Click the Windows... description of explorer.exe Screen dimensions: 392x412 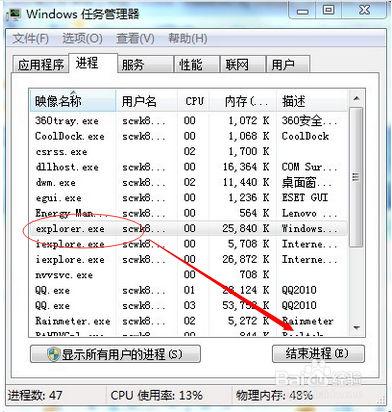(x=309, y=228)
